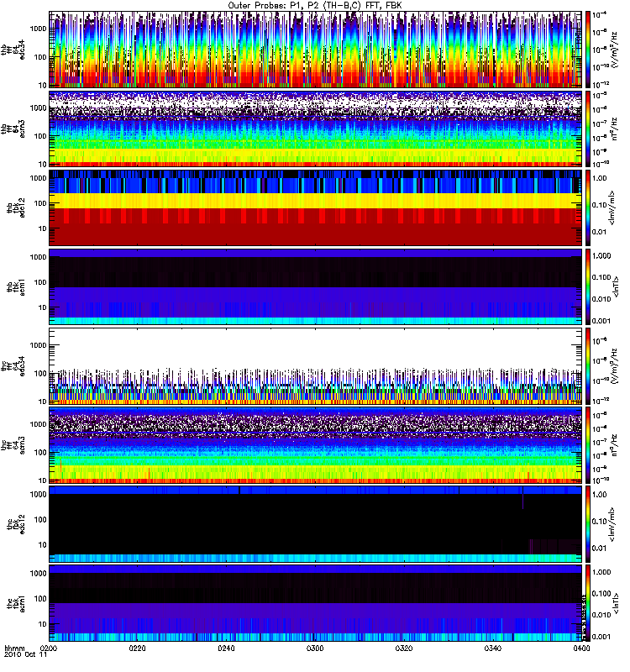
Task: Click the 2010 Oct 11 date label
Action: click(x=25, y=655)
